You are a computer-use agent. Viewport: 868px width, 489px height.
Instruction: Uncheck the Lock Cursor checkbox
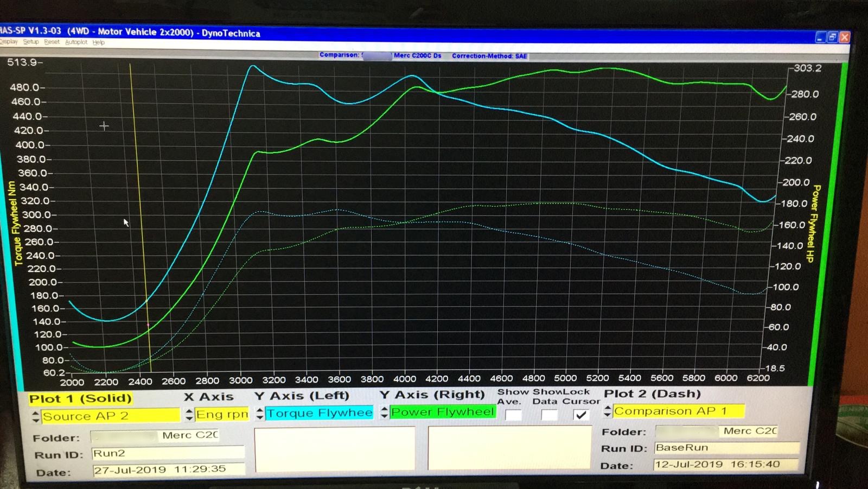pyautogui.click(x=581, y=415)
